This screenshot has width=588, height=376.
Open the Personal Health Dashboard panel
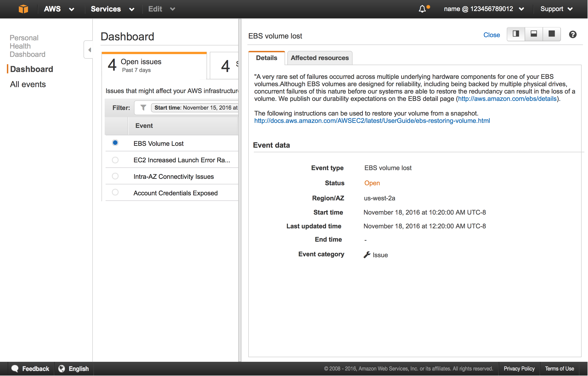pos(27,46)
